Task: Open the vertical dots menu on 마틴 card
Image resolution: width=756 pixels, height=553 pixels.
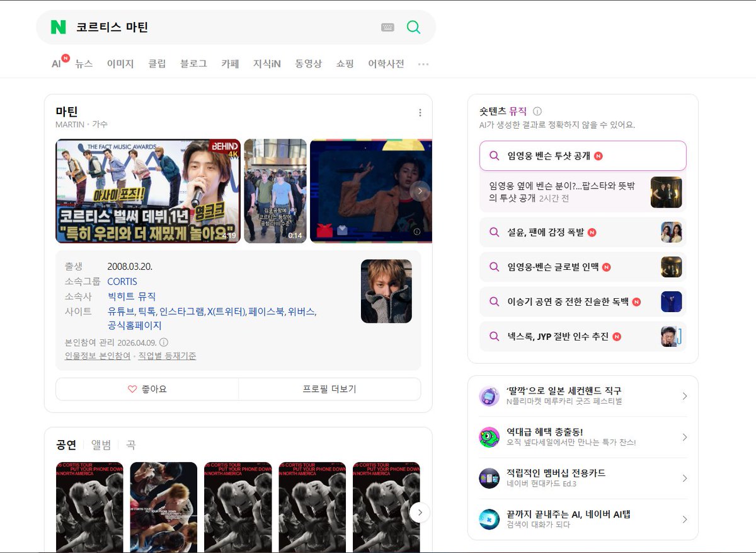Action: pyautogui.click(x=420, y=113)
